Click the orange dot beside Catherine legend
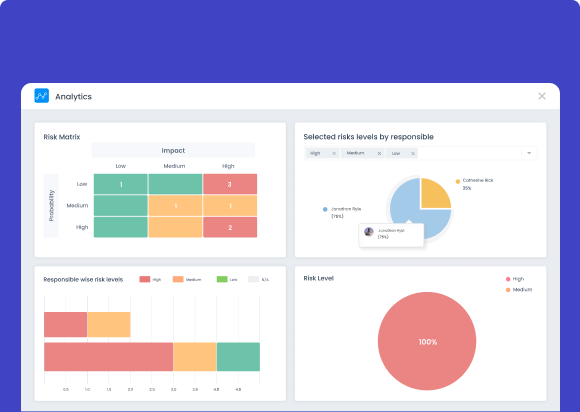Viewport: 580px width, 412px height. 458,181
